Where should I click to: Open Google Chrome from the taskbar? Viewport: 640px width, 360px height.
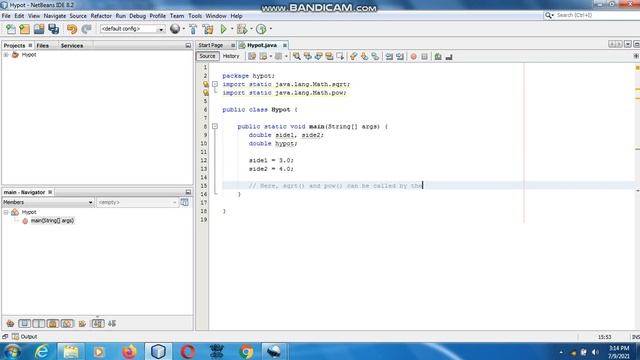pyautogui.click(x=246, y=351)
